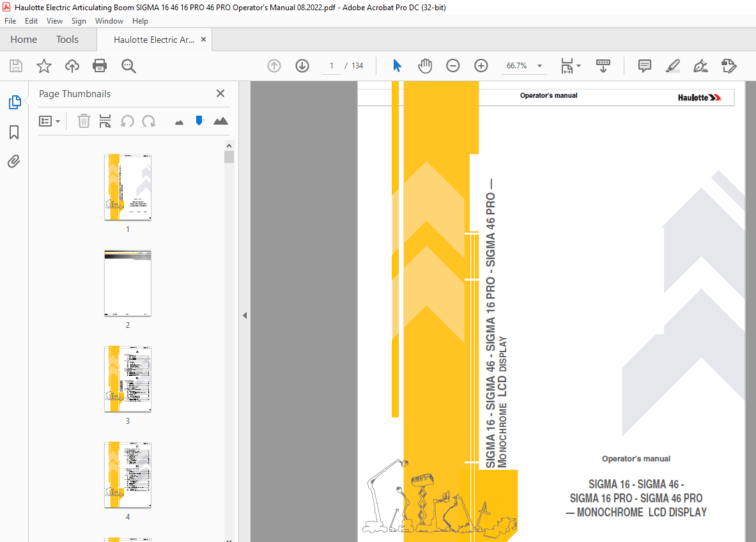The width and height of the screenshot is (756, 542).
Task: Click the upload to cloud icon
Action: tap(72, 66)
